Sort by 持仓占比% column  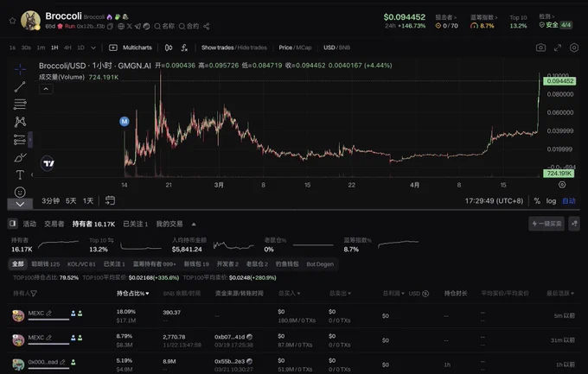[x=133, y=293]
